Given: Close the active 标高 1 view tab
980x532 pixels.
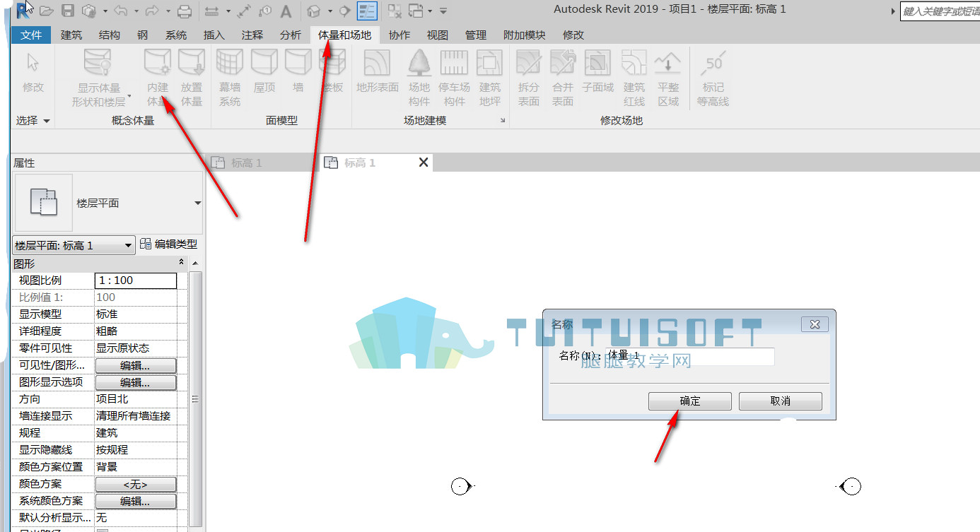Looking at the screenshot, I should [424, 162].
